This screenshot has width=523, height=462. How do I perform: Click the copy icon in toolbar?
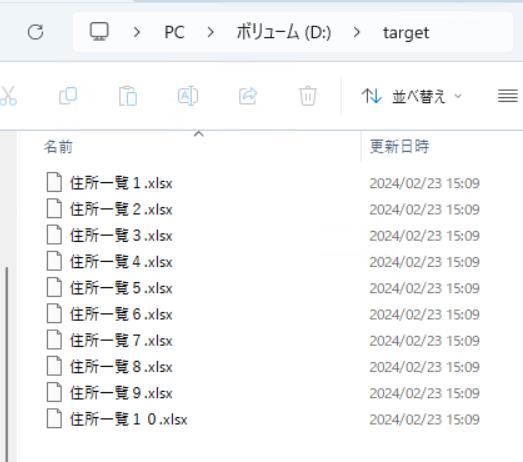click(68, 96)
